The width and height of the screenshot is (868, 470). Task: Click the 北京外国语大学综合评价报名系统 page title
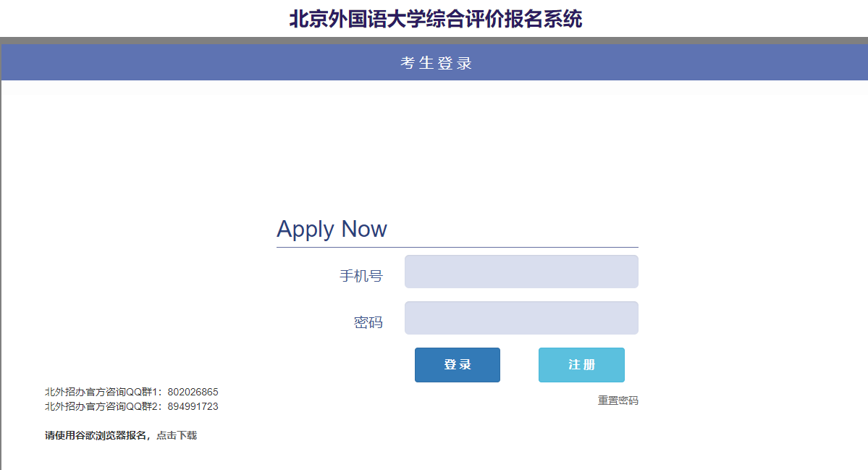(436, 19)
